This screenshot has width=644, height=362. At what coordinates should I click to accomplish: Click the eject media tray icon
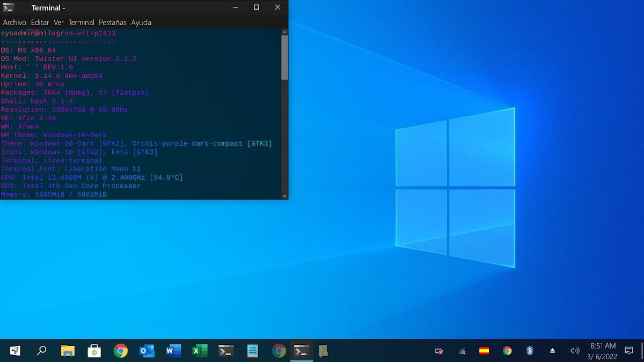click(552, 351)
